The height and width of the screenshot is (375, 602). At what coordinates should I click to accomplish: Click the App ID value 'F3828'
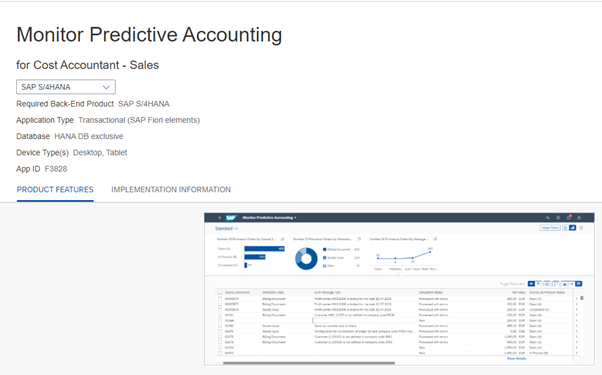point(56,169)
